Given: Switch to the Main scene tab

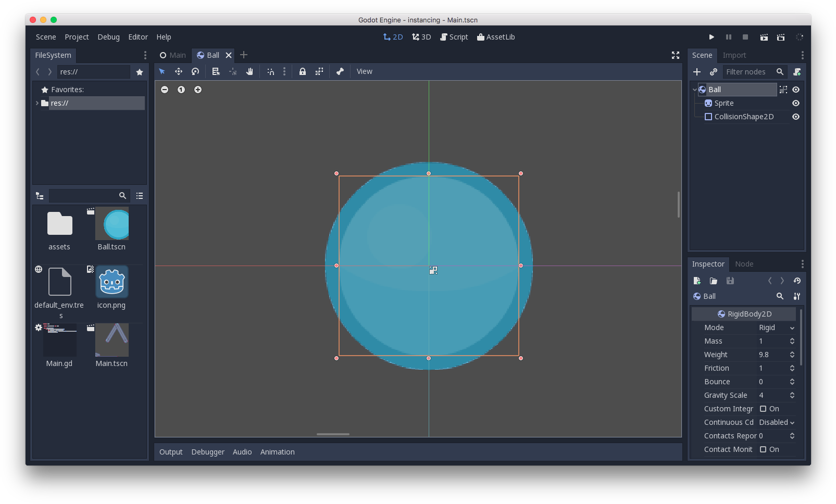Looking at the screenshot, I should (173, 55).
